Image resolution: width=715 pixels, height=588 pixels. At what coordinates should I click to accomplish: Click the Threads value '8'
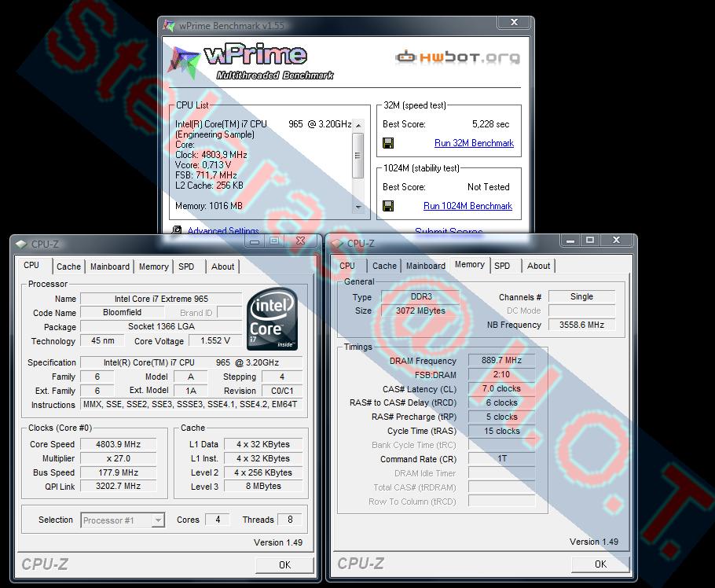[x=290, y=520]
